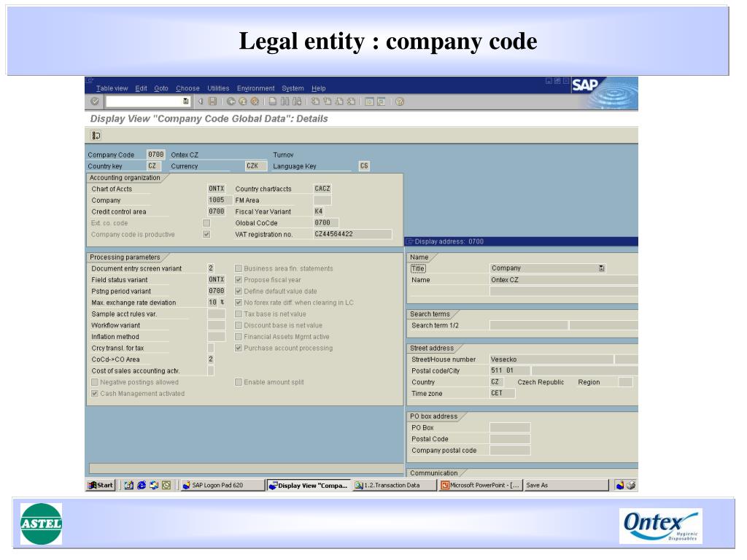Open the Title dropdown showing Company
Image resolution: width=747 pixels, height=560 pixels.
pyautogui.click(x=602, y=268)
